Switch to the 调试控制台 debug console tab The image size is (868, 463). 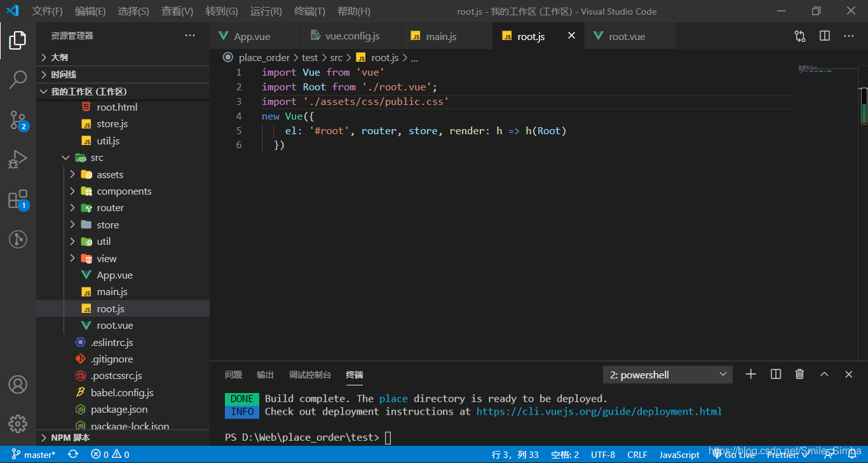[310, 375]
